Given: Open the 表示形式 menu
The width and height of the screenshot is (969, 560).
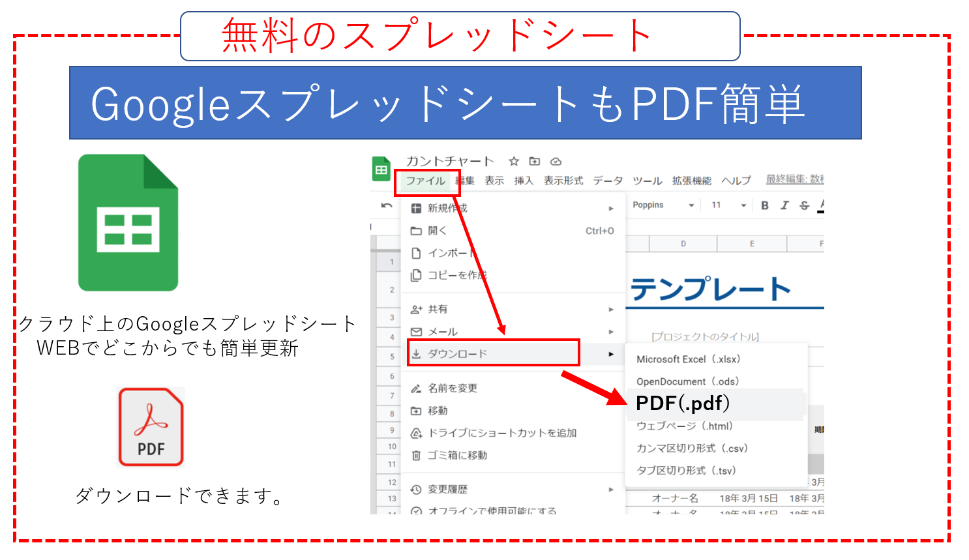Looking at the screenshot, I should (563, 181).
